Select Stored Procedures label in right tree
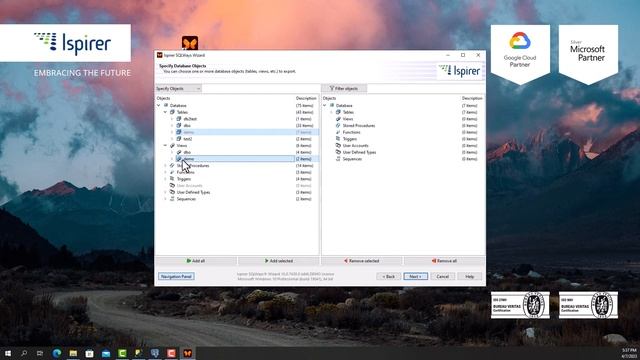This screenshot has height=360, width=640. pyautogui.click(x=359, y=125)
